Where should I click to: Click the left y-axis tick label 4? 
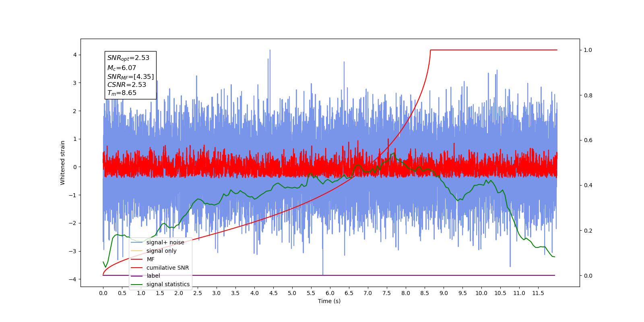(75, 55)
